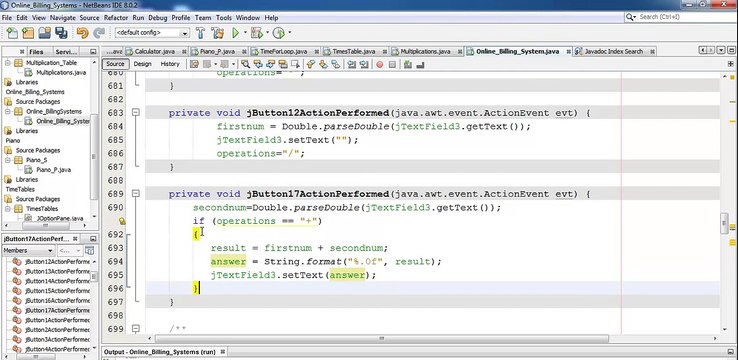Collapse the Online_BillingSystems package node
The height and width of the screenshot is (360, 738).
point(8,112)
